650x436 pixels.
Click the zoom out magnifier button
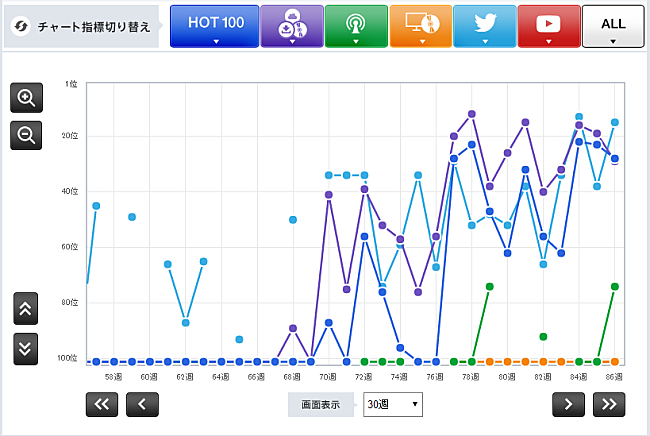pos(27,134)
